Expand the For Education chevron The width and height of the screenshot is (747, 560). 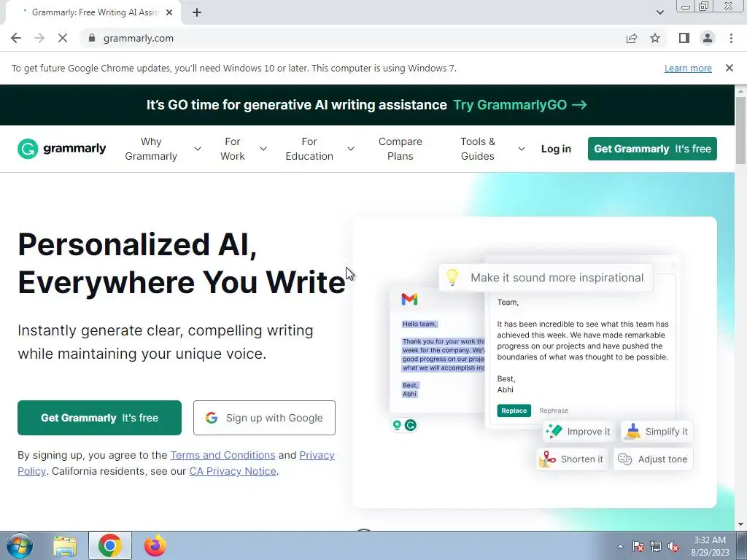pos(351,149)
